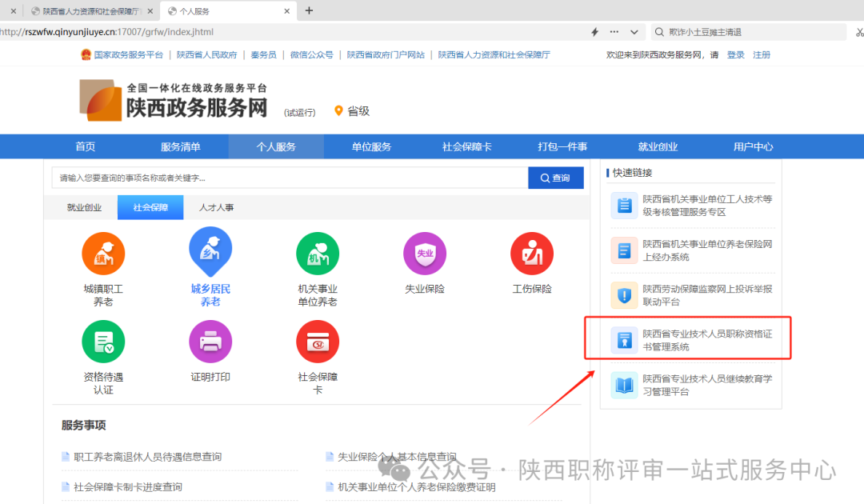This screenshot has height=504, width=864.
Task: Open the 失业保险 purple shield icon
Action: click(x=425, y=254)
